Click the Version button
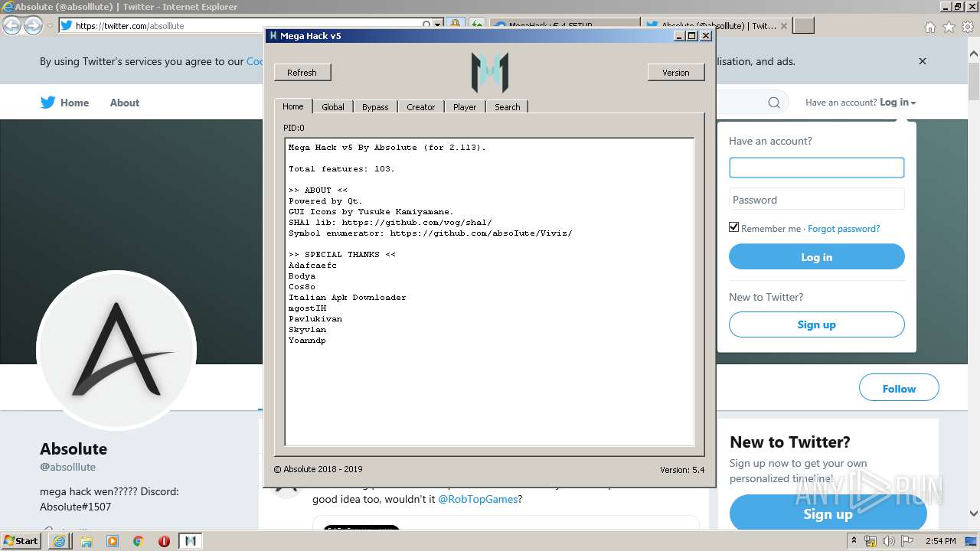 pyautogui.click(x=675, y=73)
